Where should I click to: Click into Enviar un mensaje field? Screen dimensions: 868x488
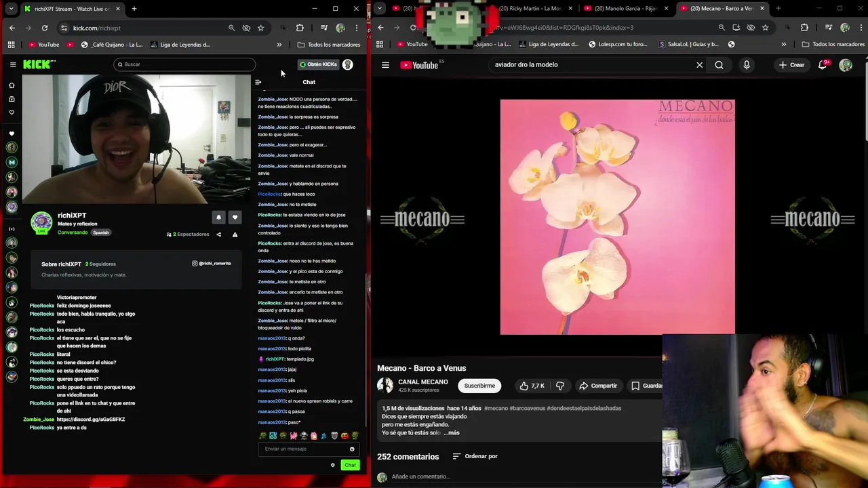[x=305, y=449]
